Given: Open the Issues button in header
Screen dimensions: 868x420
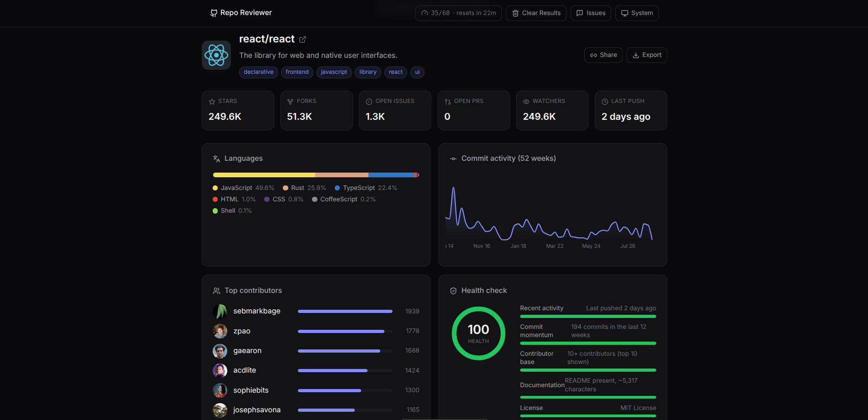Looking at the screenshot, I should [591, 13].
